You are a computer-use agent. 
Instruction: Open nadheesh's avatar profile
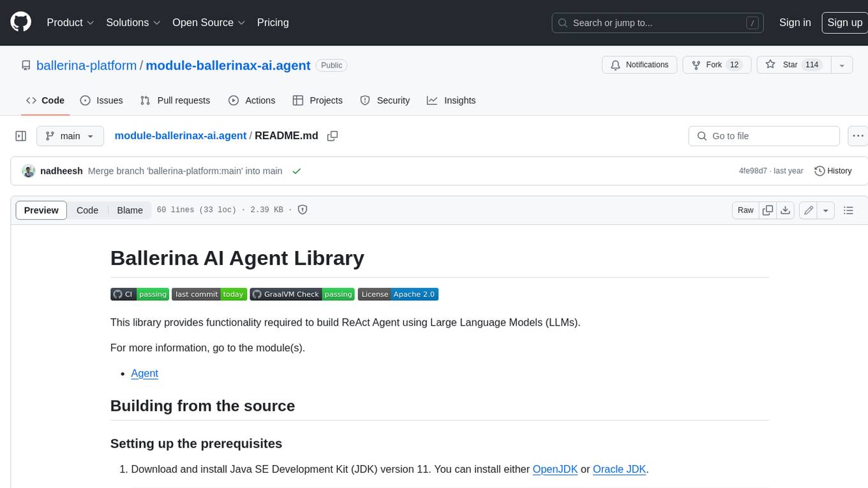tap(28, 171)
